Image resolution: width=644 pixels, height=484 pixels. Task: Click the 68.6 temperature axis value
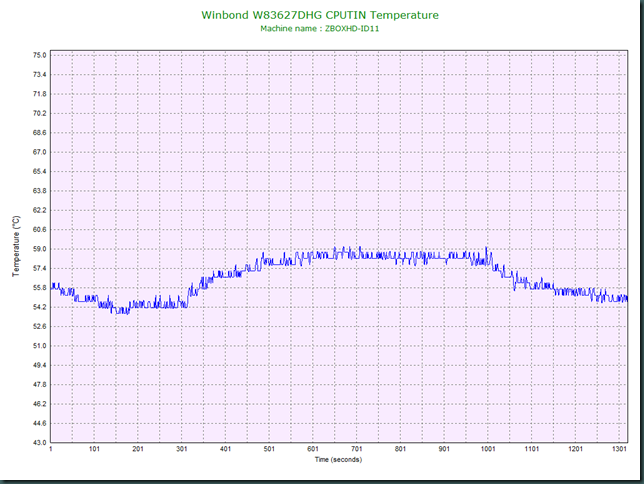click(x=39, y=133)
